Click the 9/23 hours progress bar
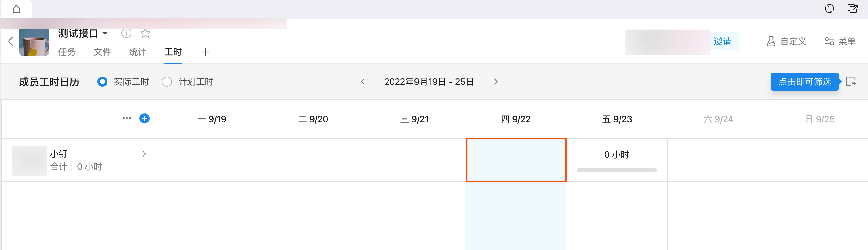868x250 pixels. (x=616, y=170)
